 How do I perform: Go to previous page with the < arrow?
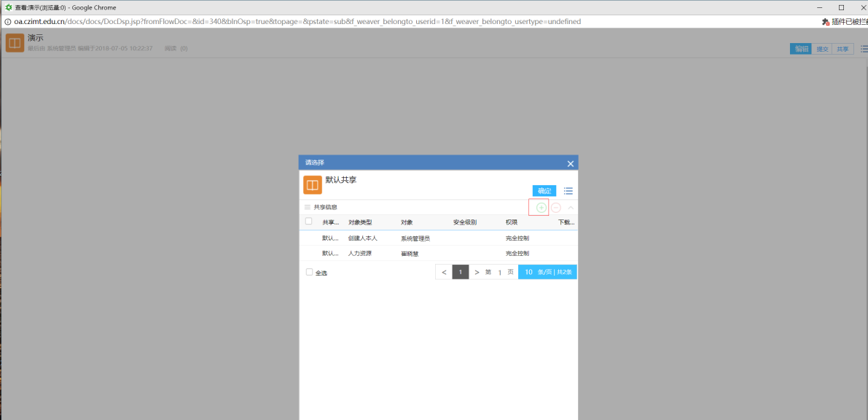tap(444, 272)
